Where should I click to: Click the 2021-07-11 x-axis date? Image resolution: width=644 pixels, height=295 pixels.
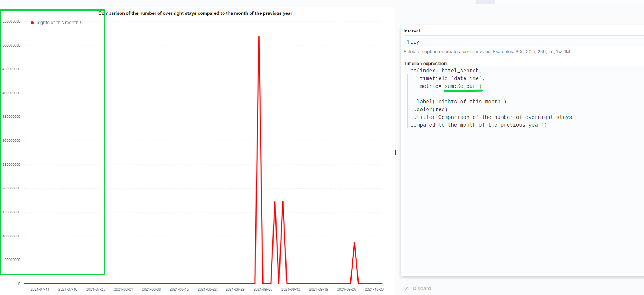pyautogui.click(x=40, y=289)
